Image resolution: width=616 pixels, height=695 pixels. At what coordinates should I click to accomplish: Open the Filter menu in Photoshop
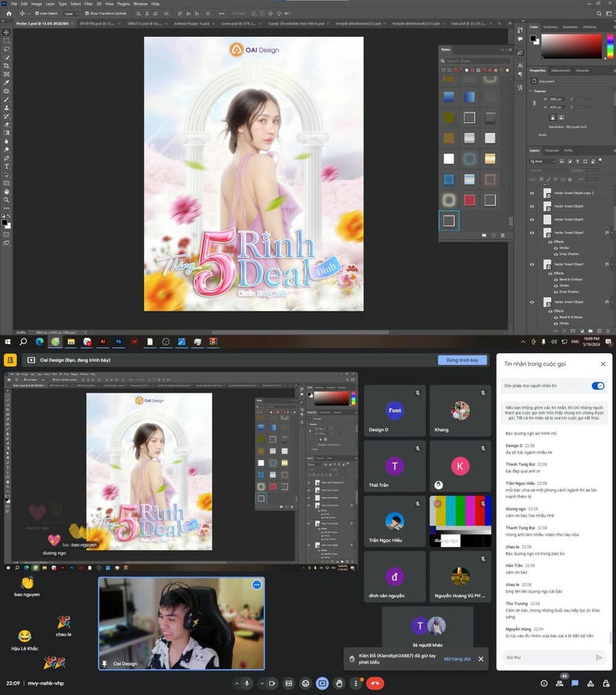tap(87, 3)
